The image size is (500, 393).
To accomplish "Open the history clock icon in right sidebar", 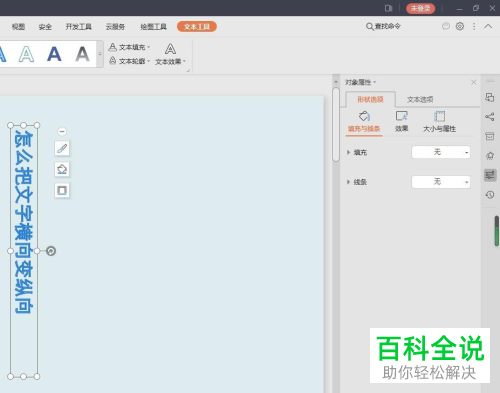I will 490,195.
